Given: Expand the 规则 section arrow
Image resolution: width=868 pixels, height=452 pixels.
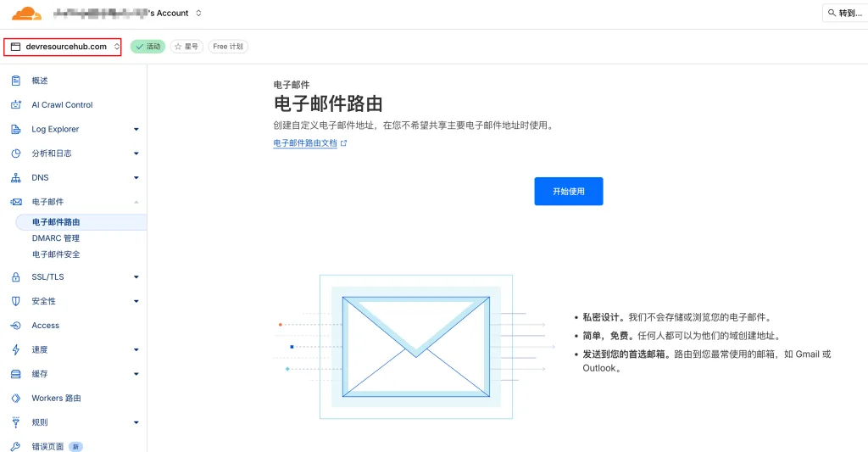Looking at the screenshot, I should click(136, 422).
